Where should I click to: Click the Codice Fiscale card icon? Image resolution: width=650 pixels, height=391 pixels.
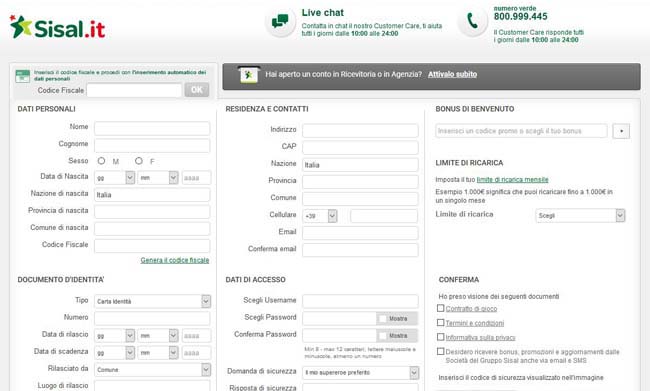click(x=22, y=76)
